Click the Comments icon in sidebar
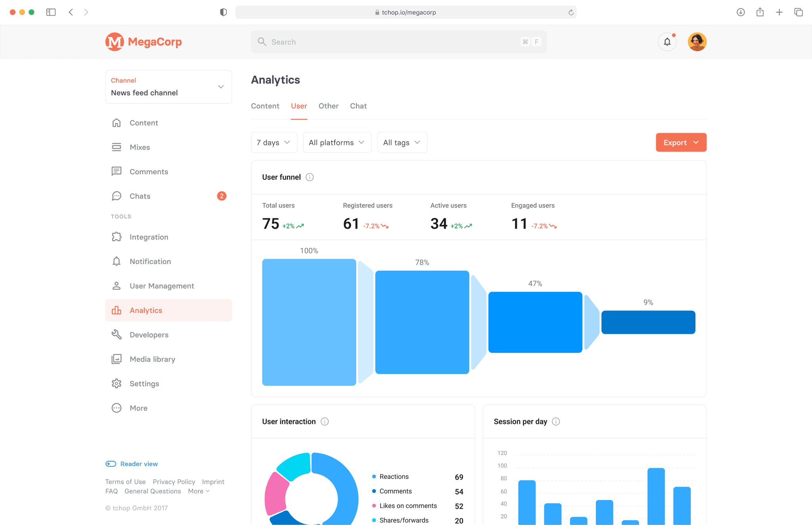This screenshot has width=812, height=525. [117, 172]
